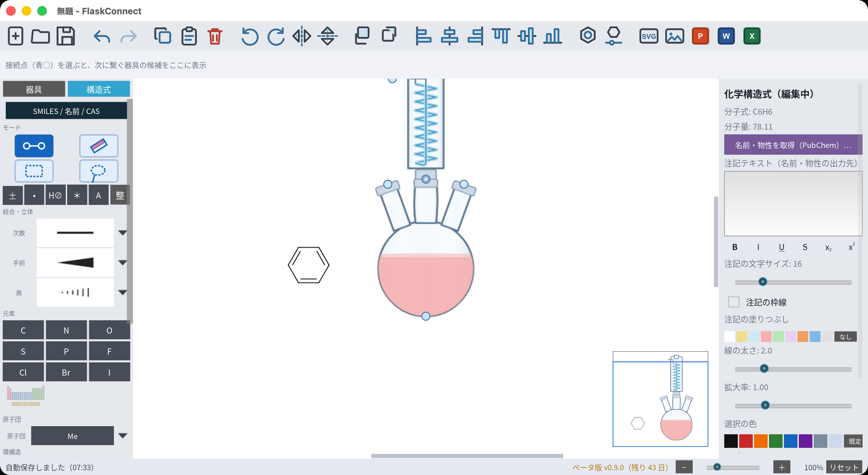Viewport: 868px width, 475px height.
Task: Open the 原子団 Me dropdown arrow
Action: [x=123, y=435]
